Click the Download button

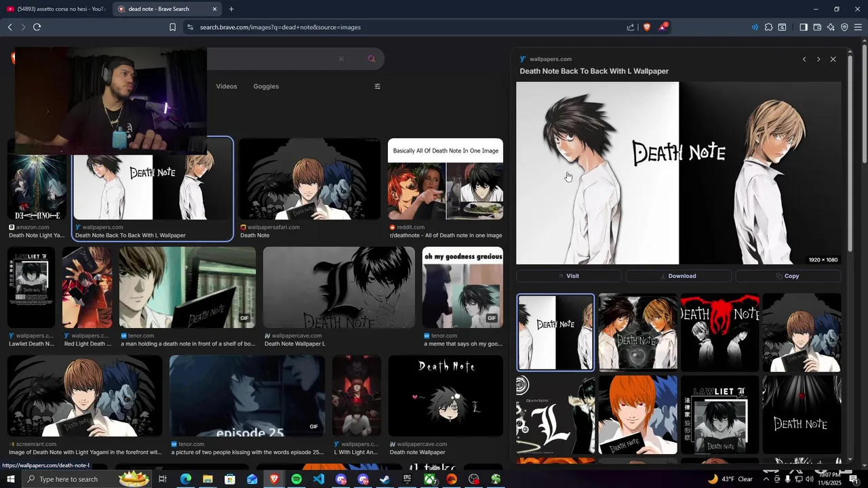pyautogui.click(x=678, y=276)
